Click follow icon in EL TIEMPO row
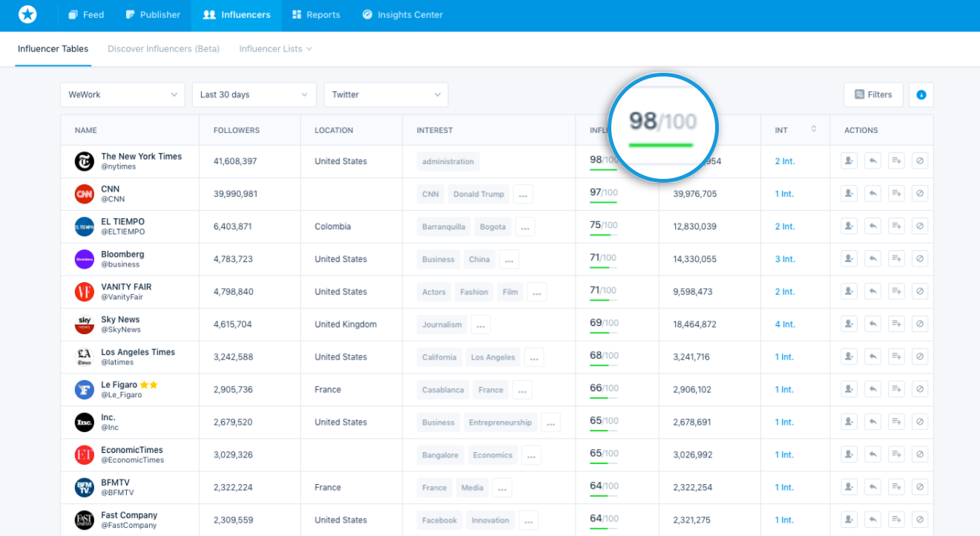The image size is (980, 536). 849,226
